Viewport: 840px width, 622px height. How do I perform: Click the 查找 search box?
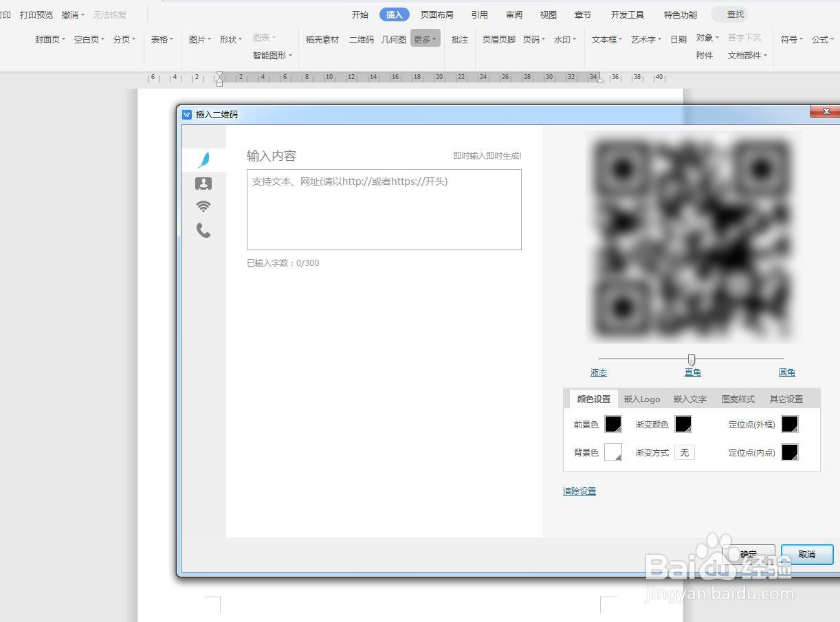730,14
